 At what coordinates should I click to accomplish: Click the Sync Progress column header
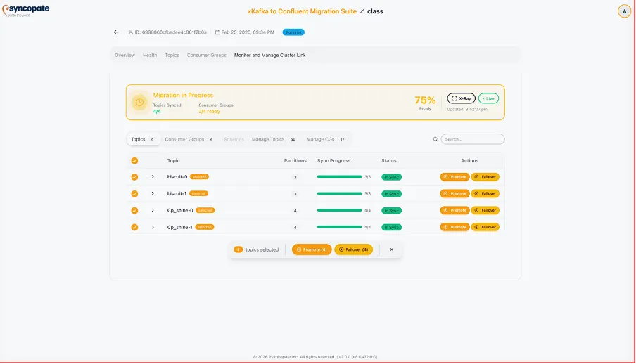(x=333, y=160)
